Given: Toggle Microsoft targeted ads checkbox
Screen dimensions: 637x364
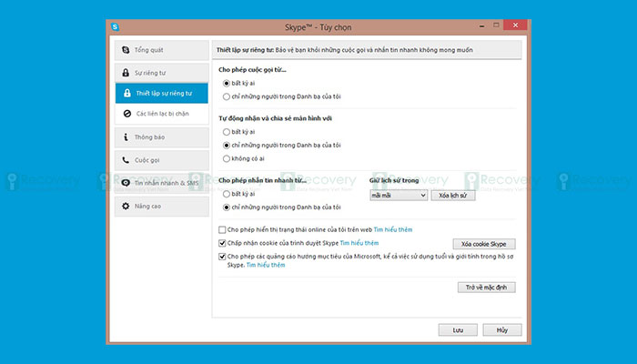Looking at the screenshot, I should click(222, 257).
